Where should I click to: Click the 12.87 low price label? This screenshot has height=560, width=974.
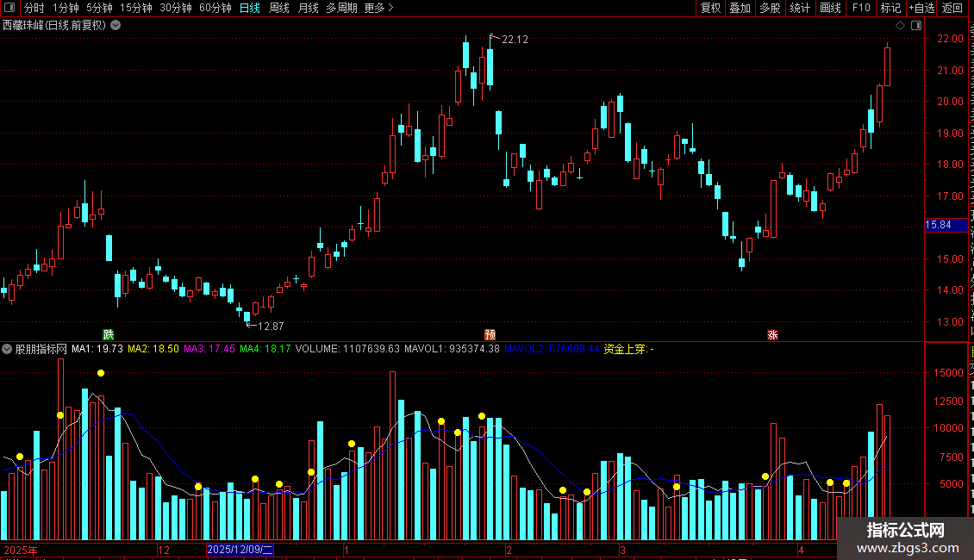click(271, 326)
